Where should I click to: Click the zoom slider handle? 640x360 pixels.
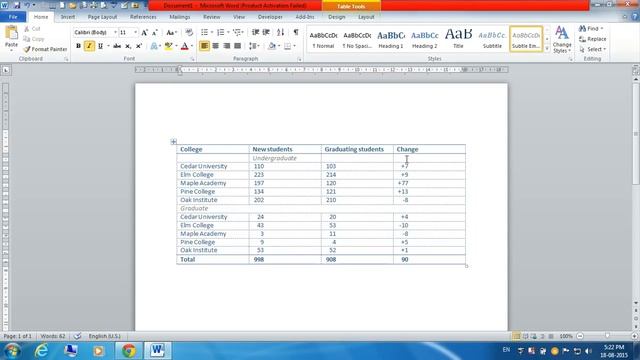tap(607, 336)
